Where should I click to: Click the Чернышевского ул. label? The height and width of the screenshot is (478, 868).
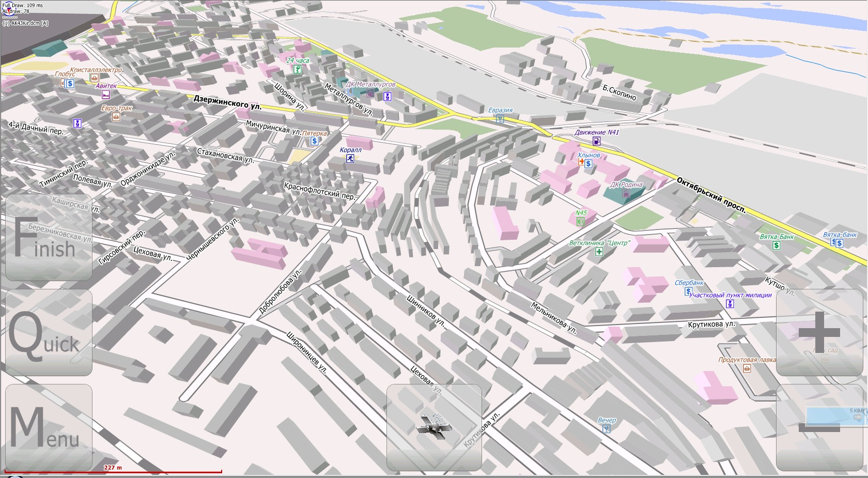[213, 239]
